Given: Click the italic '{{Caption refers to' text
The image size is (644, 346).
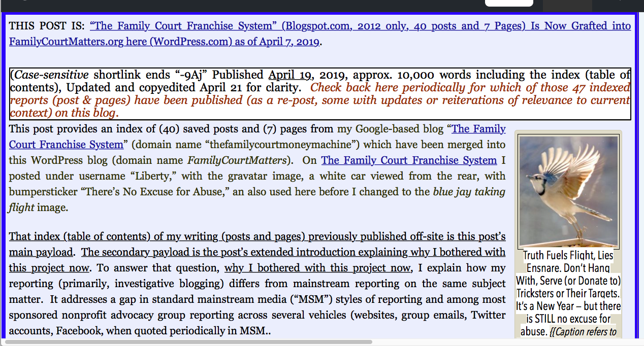Looking at the screenshot, I should [584, 332].
